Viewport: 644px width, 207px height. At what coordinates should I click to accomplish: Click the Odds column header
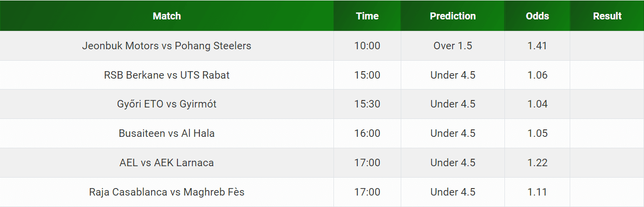click(x=537, y=16)
